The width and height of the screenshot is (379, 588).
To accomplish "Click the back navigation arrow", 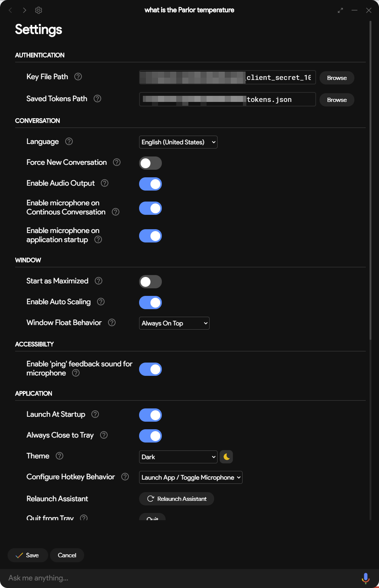I will click(10, 10).
